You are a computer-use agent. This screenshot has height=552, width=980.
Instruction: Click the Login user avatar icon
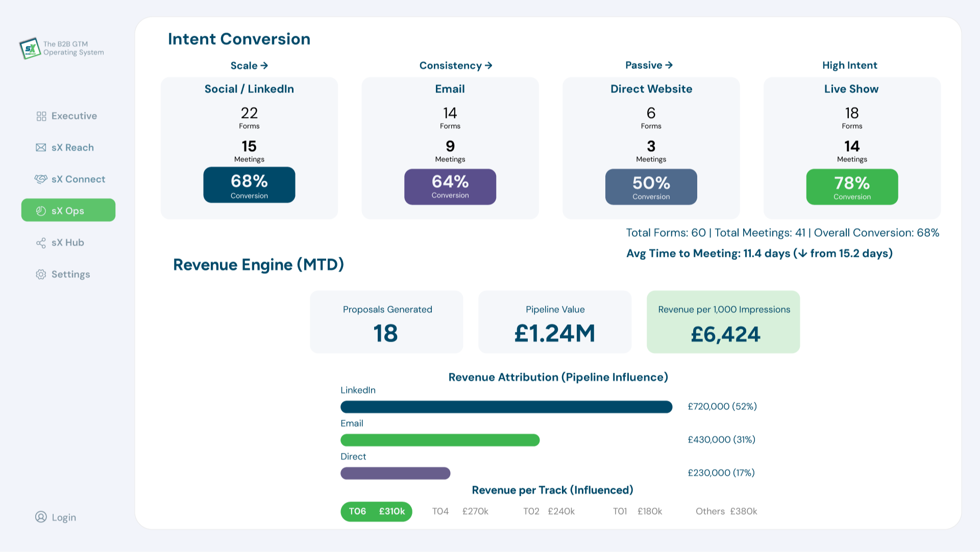[x=41, y=517]
